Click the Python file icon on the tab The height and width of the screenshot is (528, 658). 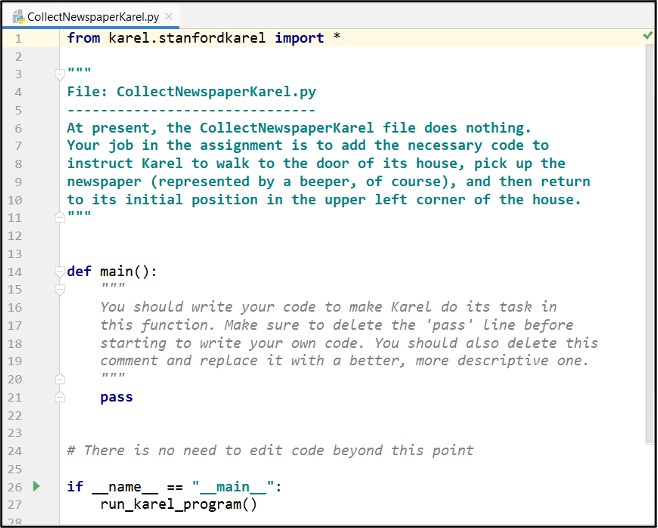[x=17, y=17]
